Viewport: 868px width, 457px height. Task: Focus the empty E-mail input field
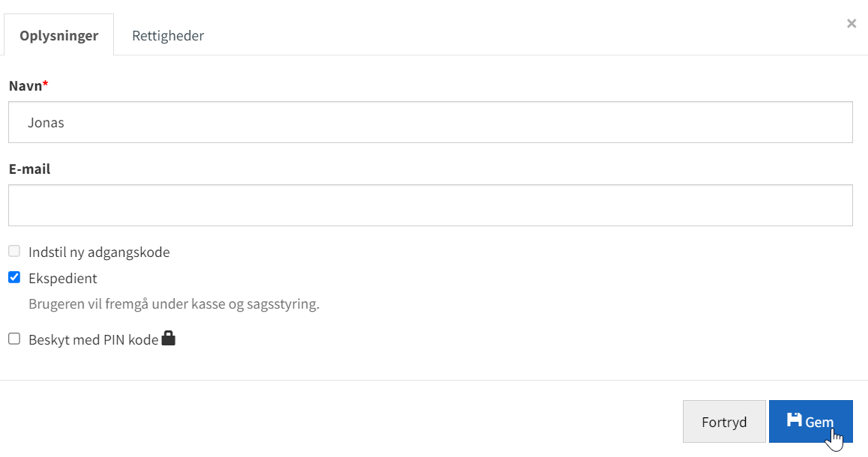pos(430,205)
